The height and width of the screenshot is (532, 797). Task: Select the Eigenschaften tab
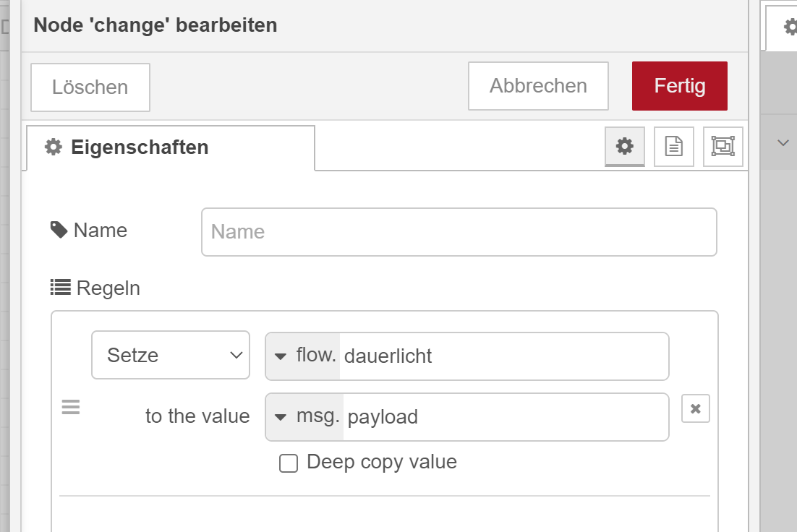click(x=170, y=147)
